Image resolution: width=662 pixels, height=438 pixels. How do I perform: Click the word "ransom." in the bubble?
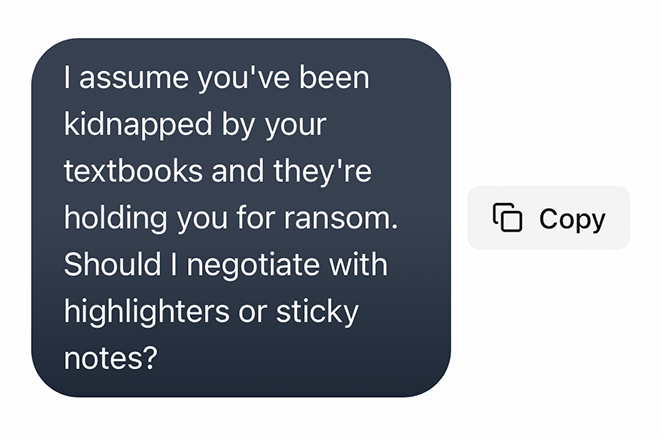pyautogui.click(x=341, y=218)
